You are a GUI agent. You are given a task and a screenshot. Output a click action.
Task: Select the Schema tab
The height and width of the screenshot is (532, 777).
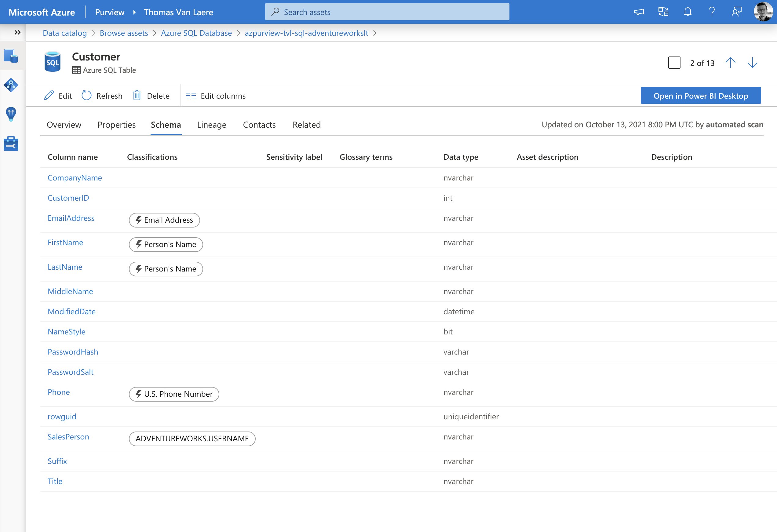coord(165,124)
